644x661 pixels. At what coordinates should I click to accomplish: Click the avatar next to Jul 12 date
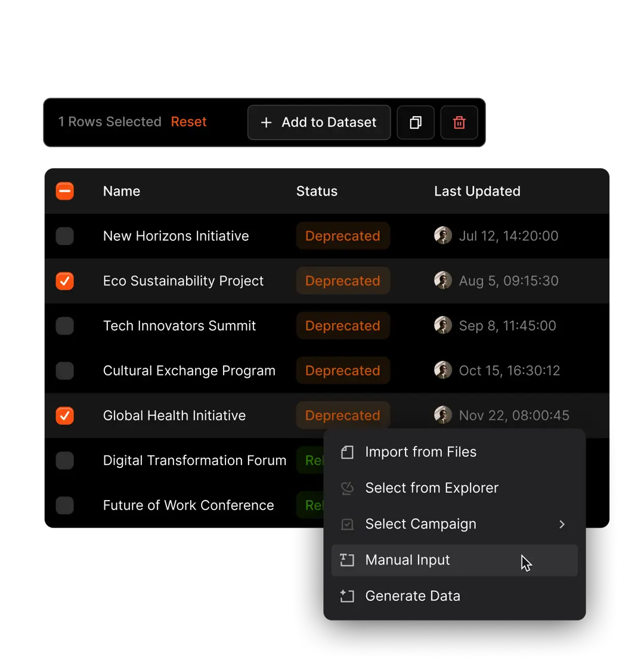pyautogui.click(x=443, y=236)
